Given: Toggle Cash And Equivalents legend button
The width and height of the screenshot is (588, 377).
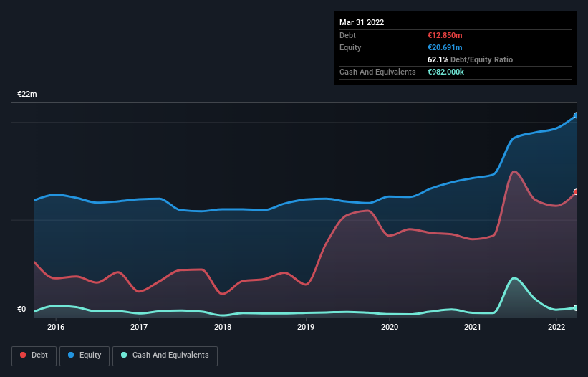Looking at the screenshot, I should coord(165,355).
